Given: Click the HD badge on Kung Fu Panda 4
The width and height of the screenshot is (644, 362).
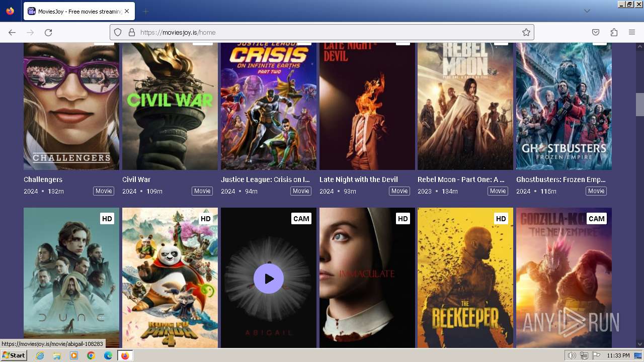Looking at the screenshot, I should click(x=206, y=219).
